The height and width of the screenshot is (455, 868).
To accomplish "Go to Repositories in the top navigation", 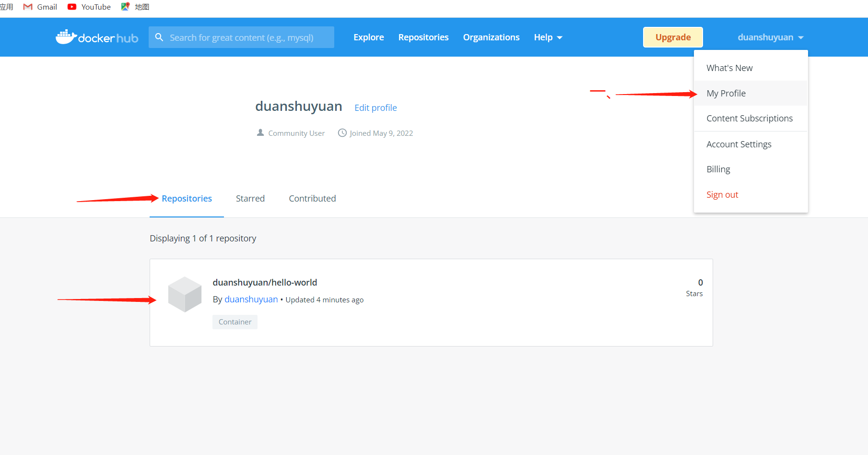I will pos(423,37).
